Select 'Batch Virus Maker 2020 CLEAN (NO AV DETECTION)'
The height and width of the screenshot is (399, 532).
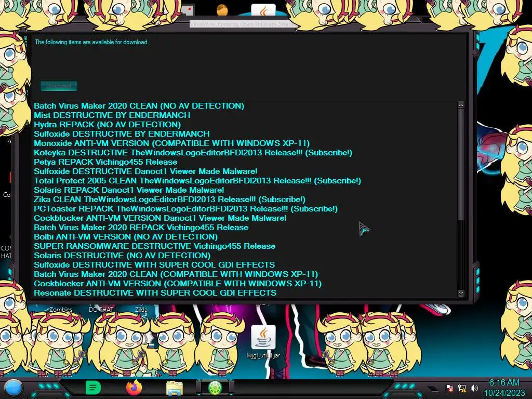(139, 106)
